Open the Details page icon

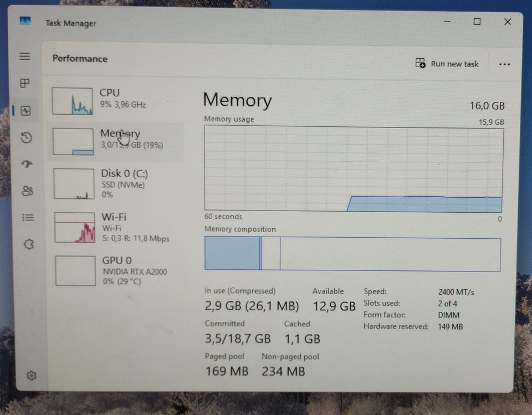pyautogui.click(x=28, y=217)
